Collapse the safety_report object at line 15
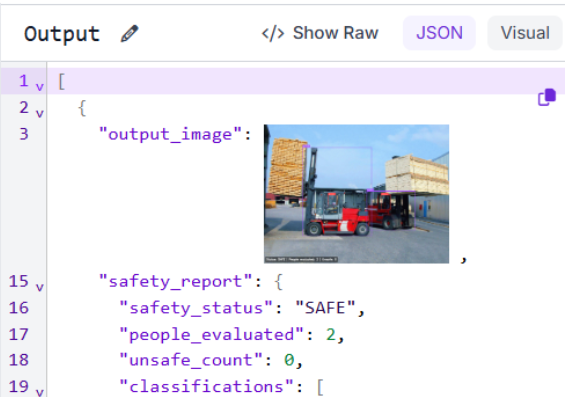The height and width of the screenshot is (397, 566). (x=40, y=287)
